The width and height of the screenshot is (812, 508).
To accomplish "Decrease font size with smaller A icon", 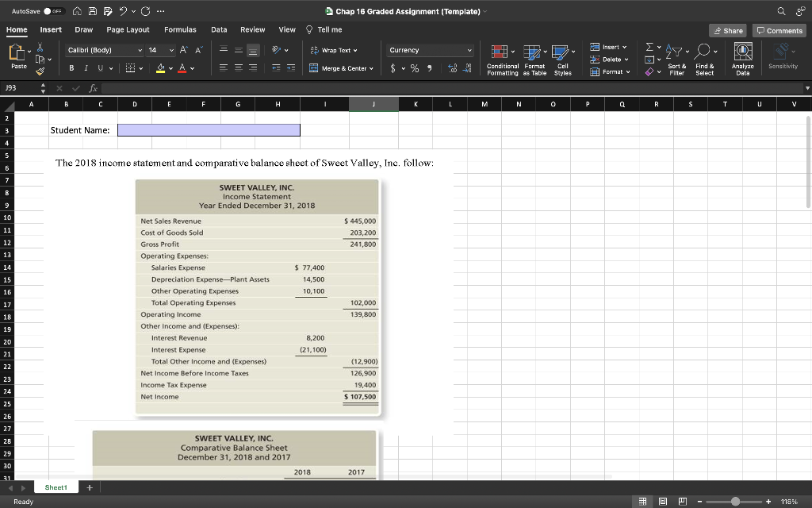I will click(199, 50).
